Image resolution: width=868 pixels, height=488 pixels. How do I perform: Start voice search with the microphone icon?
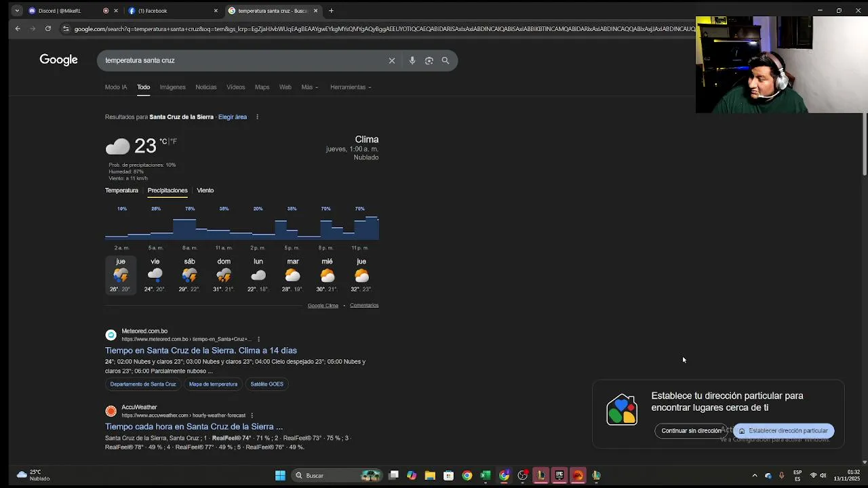(x=412, y=60)
